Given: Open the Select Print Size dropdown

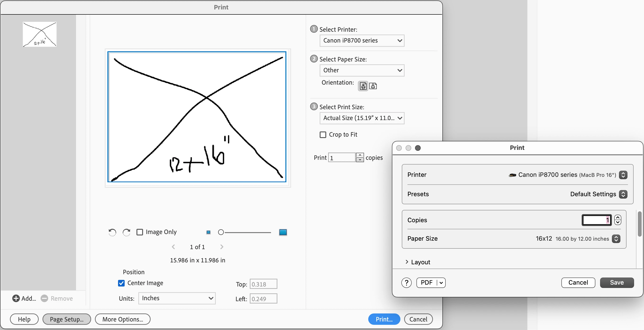Looking at the screenshot, I should 362,118.
